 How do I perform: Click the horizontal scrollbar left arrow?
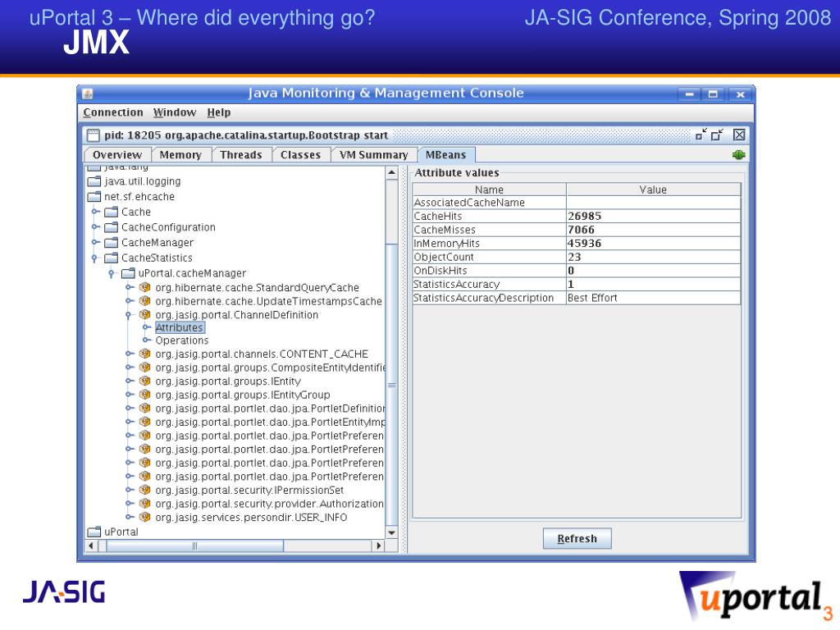(91, 546)
